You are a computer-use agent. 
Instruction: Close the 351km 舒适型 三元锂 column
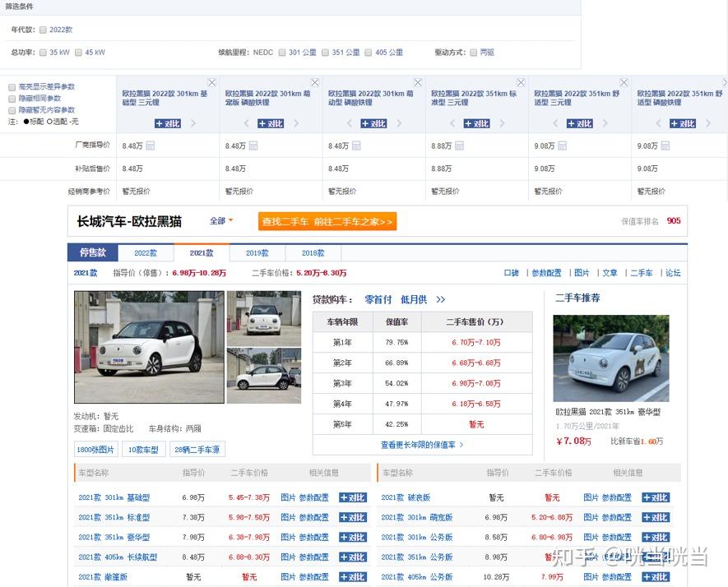coord(624,82)
